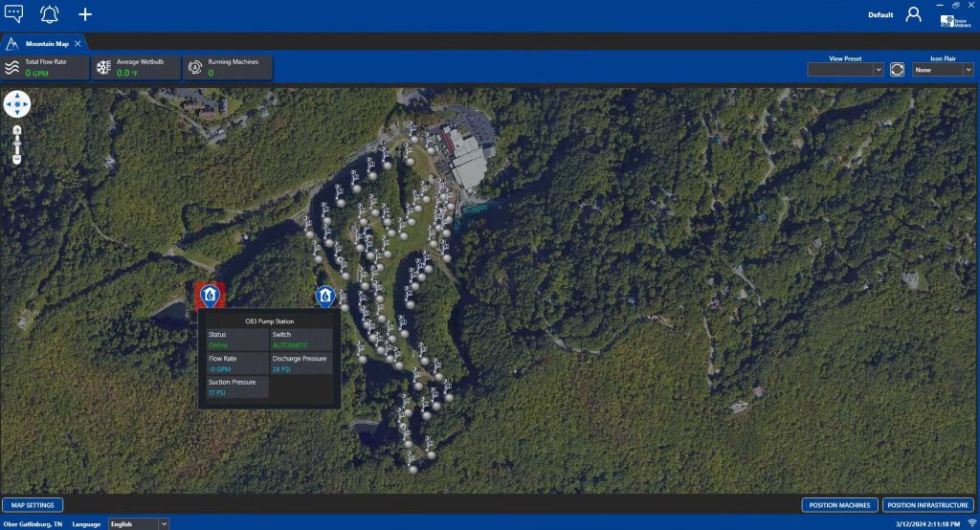Close the Mountain Map tab
This screenshot has width=980, height=530.
pyautogui.click(x=78, y=43)
